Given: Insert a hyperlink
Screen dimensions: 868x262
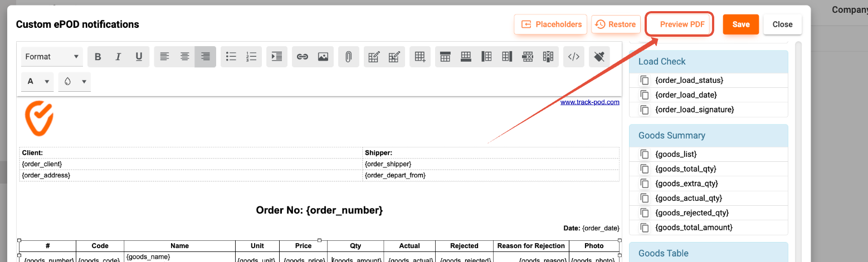Looking at the screenshot, I should point(303,57).
